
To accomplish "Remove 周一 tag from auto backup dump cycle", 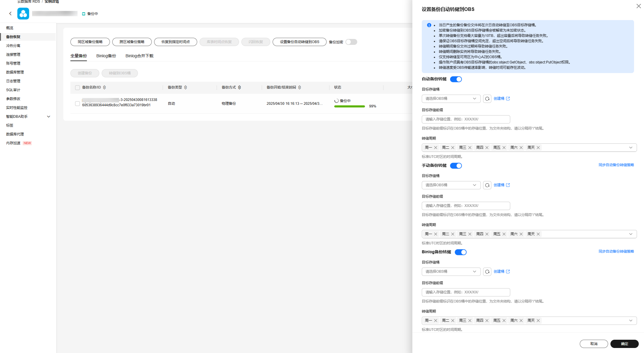I will [x=436, y=148].
